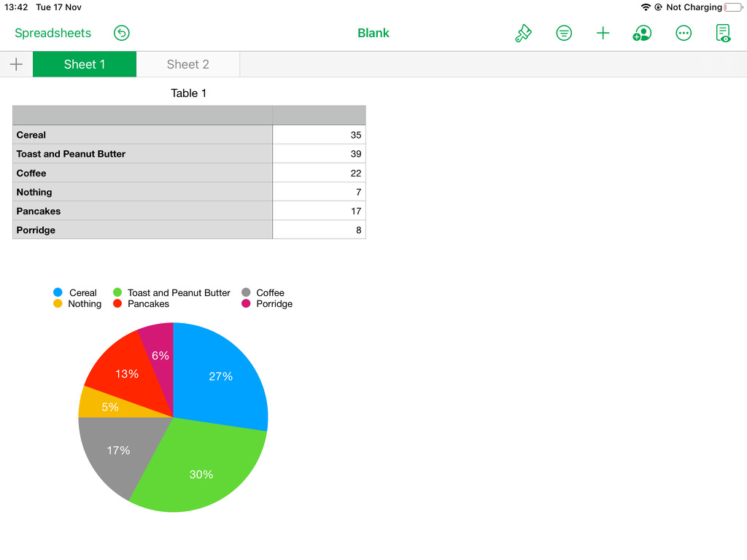Open the Collaborate add-person icon
The image size is (747, 560).
click(642, 33)
